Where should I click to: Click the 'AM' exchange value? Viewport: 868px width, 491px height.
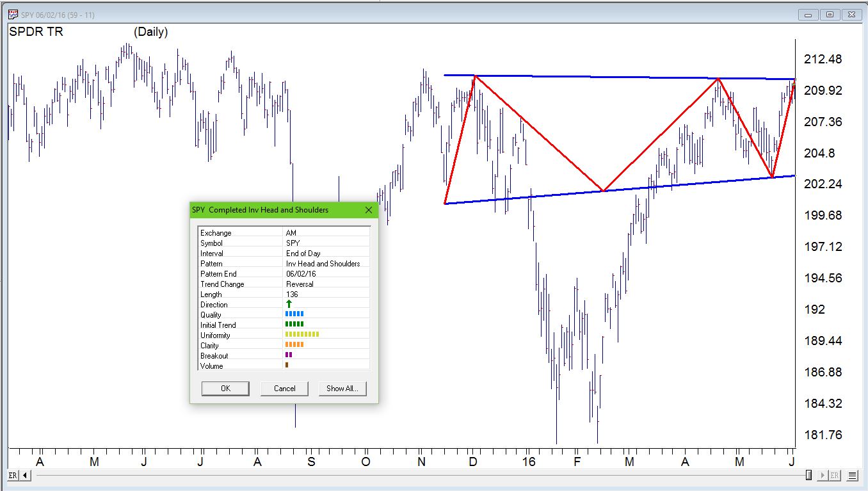291,233
